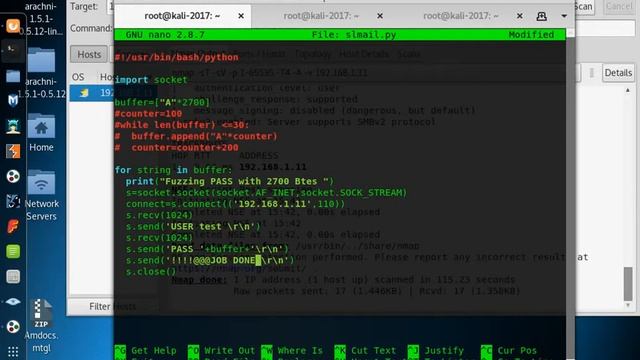Click the shebang line in nano
640x360 pixels.
tap(176, 57)
